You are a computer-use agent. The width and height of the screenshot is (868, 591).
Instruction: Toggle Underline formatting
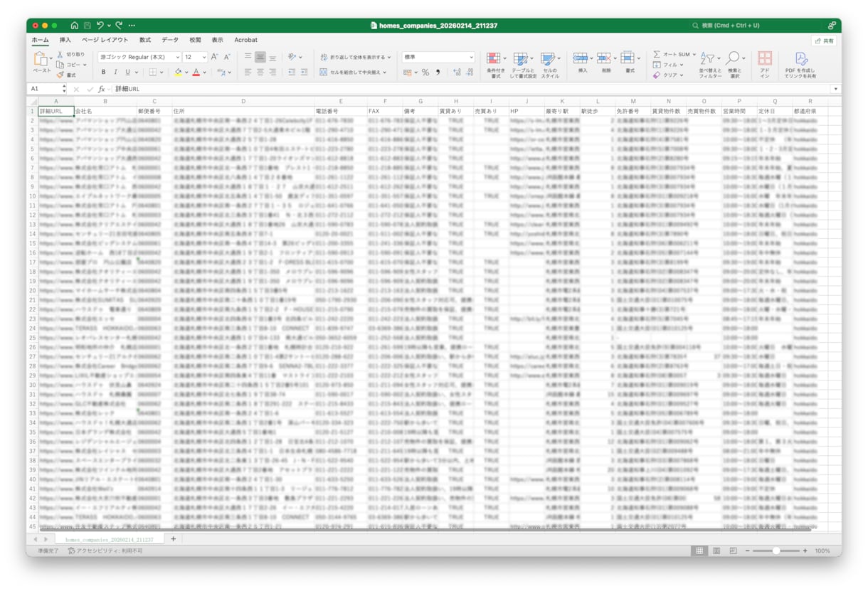pyautogui.click(x=128, y=73)
